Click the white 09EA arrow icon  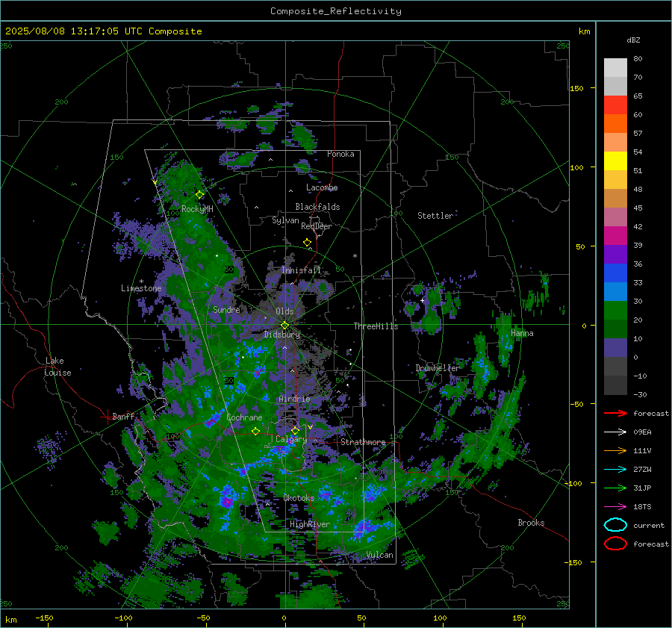615,432
